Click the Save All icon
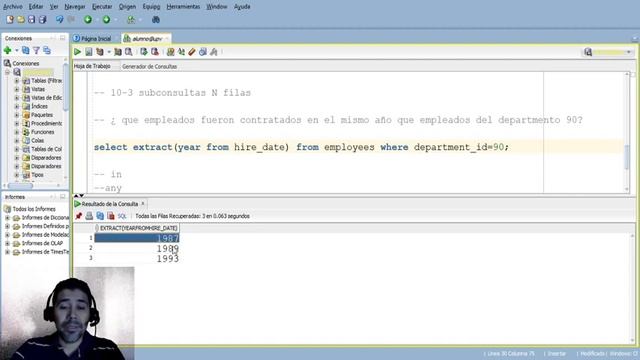Image resolution: width=640 pixels, height=360 pixels. (42, 19)
